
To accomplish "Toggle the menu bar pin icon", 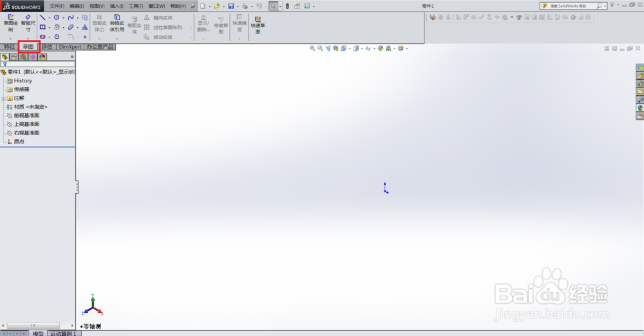I will click(x=193, y=6).
